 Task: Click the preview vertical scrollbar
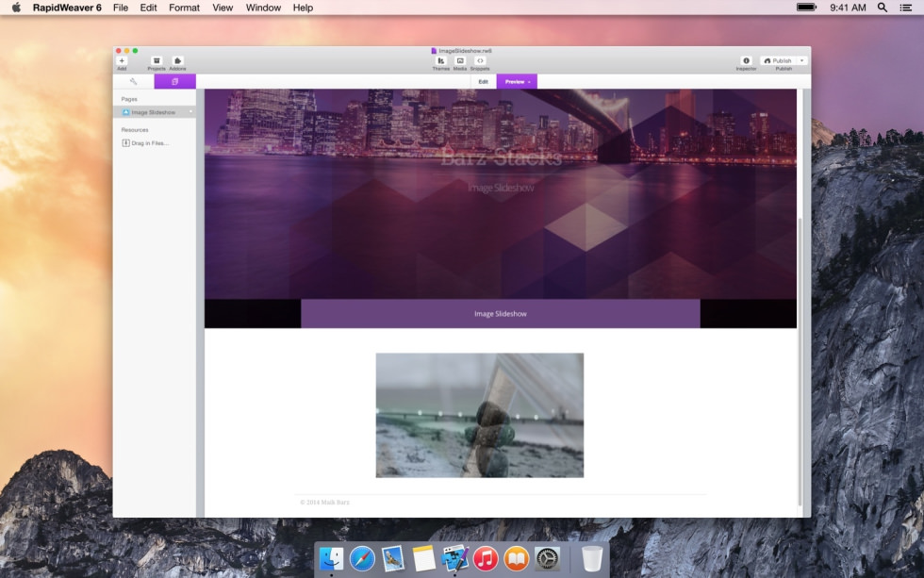coord(800,362)
